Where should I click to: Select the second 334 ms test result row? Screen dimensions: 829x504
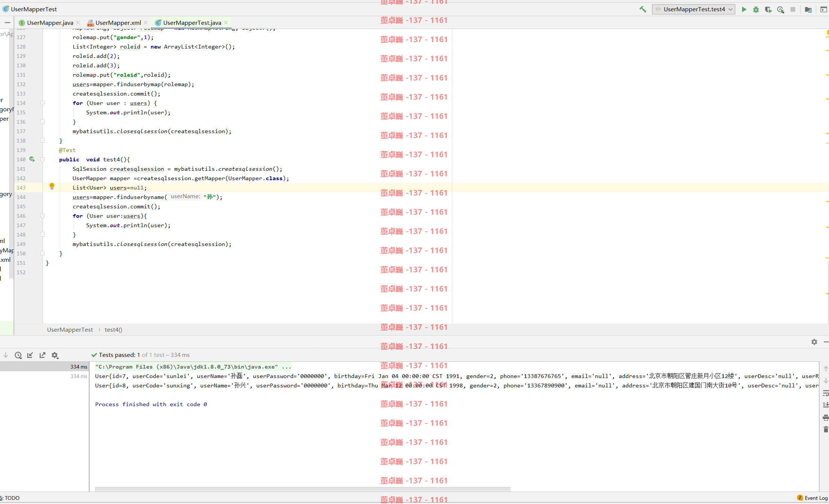click(44, 376)
